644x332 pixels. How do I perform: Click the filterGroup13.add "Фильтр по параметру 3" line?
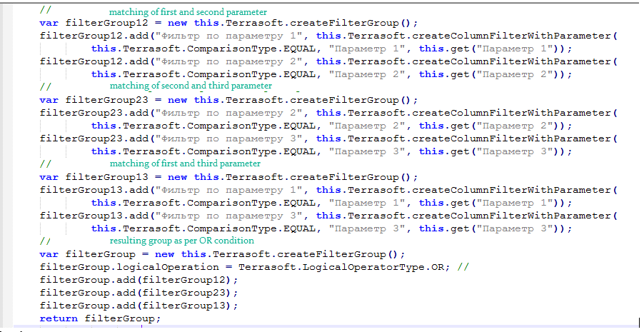point(328,216)
